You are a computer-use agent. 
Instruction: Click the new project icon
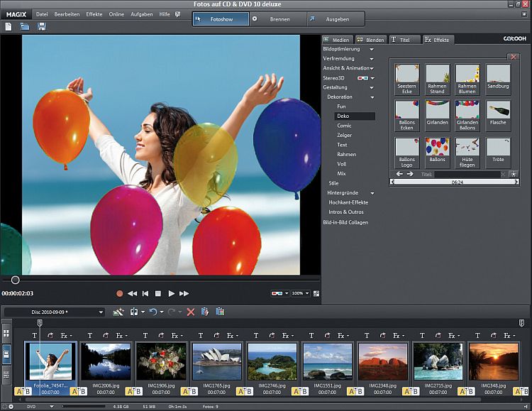(9, 26)
